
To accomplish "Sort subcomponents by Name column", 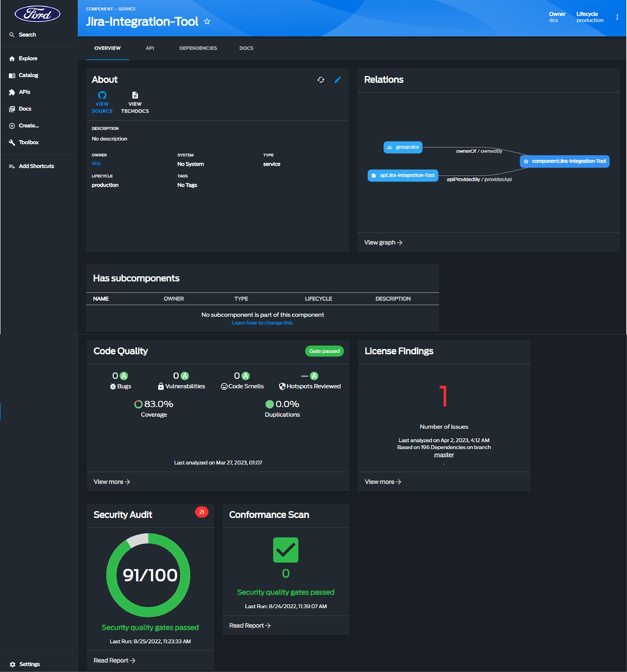I will point(101,299).
